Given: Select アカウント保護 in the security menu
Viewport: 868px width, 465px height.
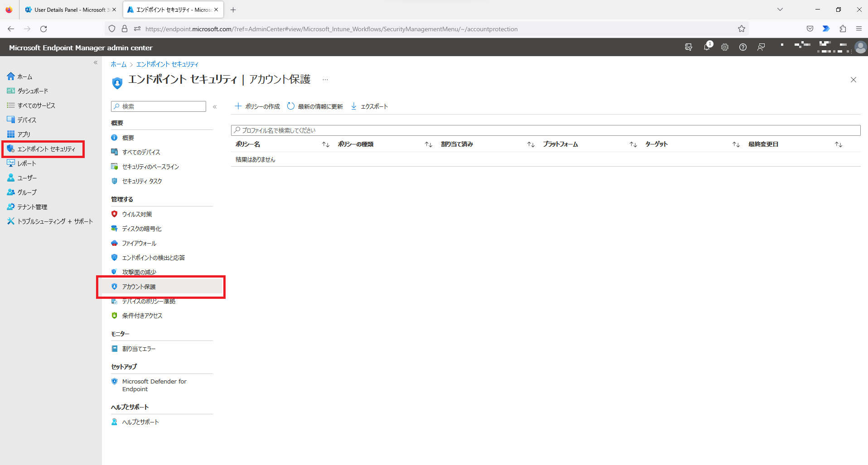Looking at the screenshot, I should click(162, 287).
